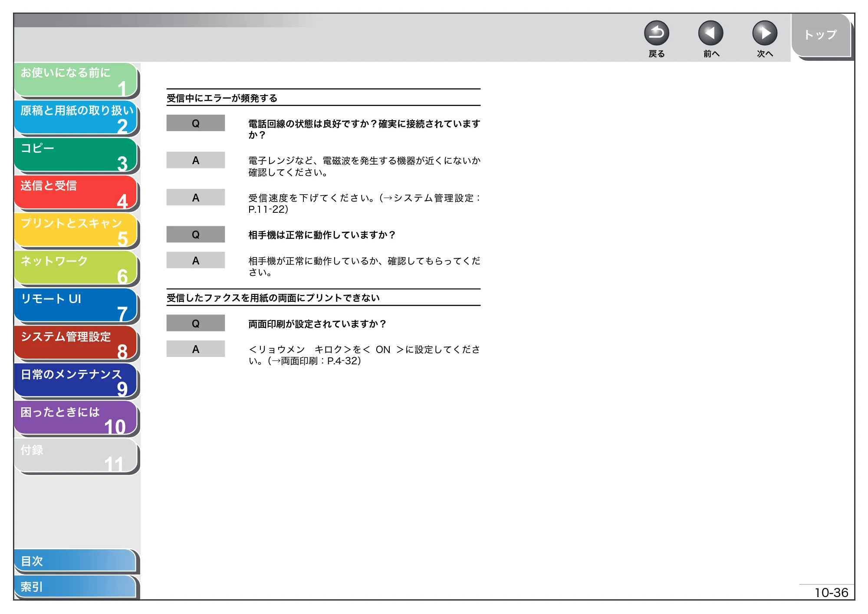Click heading 受信中にエラーが頻発する
Screen dimensions: 868x614
click(222, 98)
